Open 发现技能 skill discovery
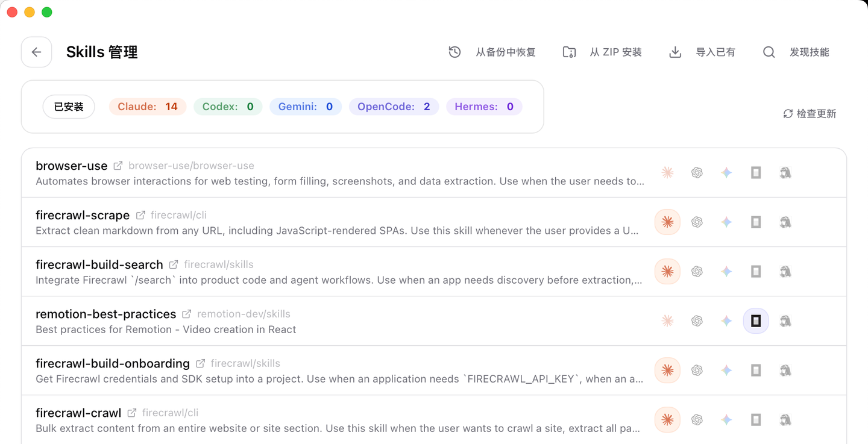The height and width of the screenshot is (444, 868). (x=796, y=52)
